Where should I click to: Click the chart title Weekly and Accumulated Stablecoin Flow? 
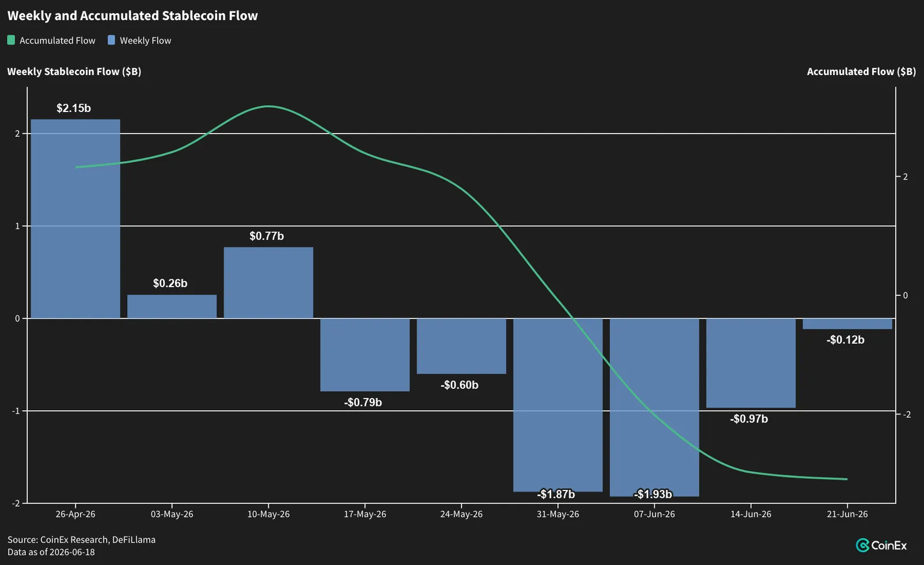tap(133, 16)
